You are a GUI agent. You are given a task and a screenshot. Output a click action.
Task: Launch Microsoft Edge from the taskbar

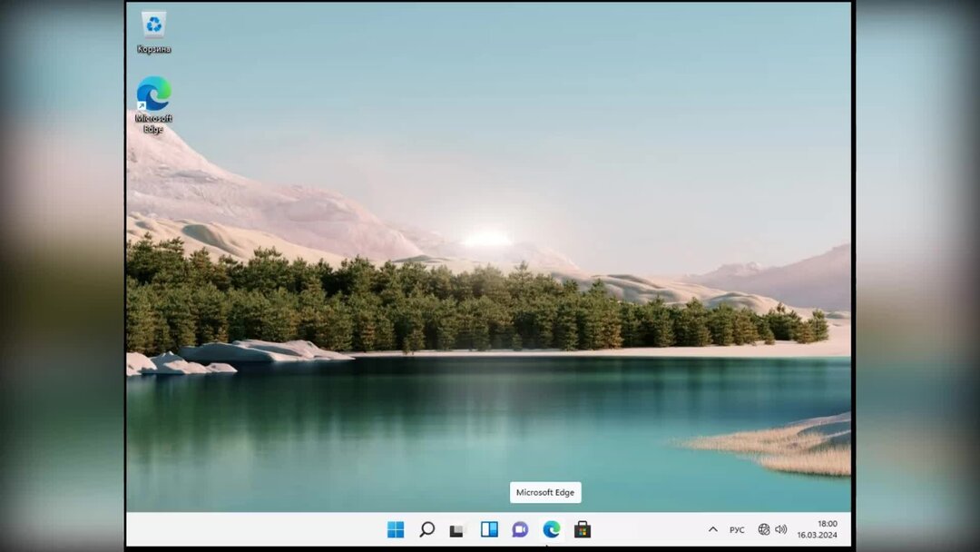tap(552, 529)
